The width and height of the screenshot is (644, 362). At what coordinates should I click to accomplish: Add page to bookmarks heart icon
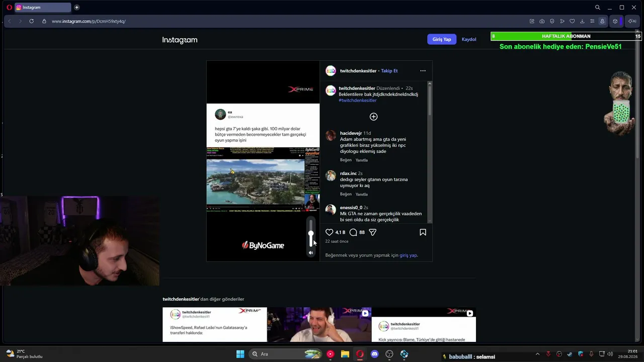click(572, 21)
